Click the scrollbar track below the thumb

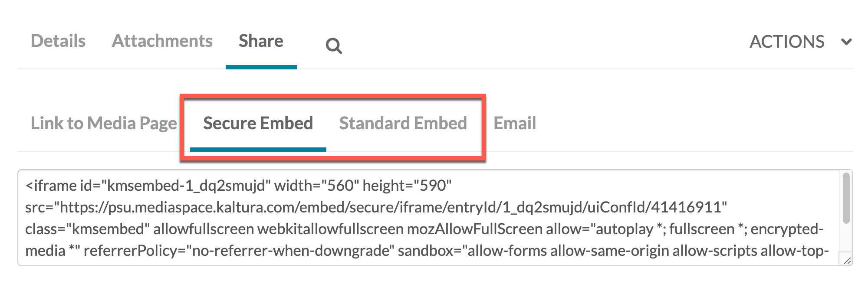(846, 238)
